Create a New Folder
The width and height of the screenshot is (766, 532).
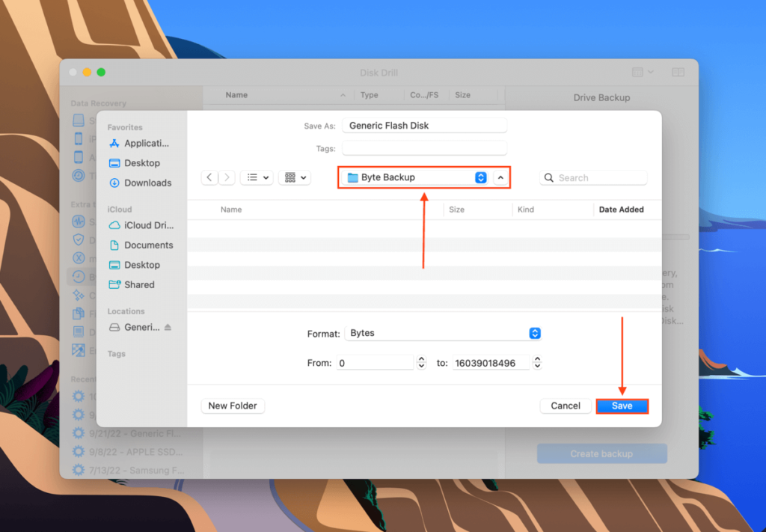233,406
